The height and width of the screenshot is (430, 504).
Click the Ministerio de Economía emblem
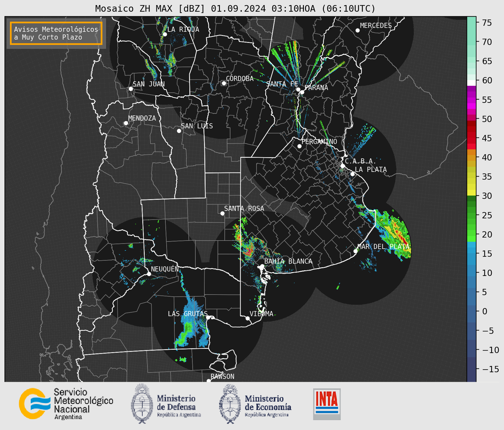click(x=229, y=404)
